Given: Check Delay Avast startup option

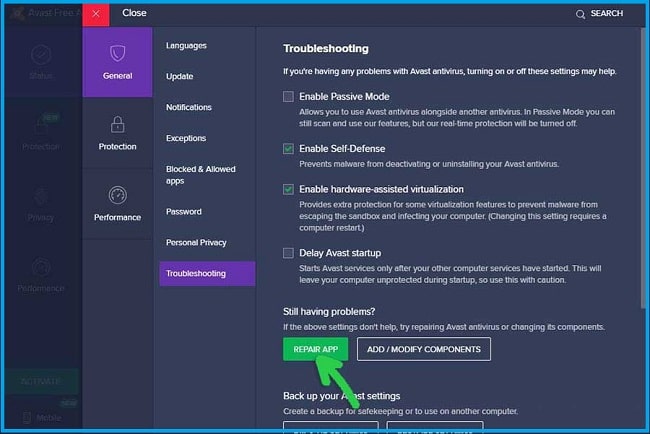Looking at the screenshot, I should [289, 253].
